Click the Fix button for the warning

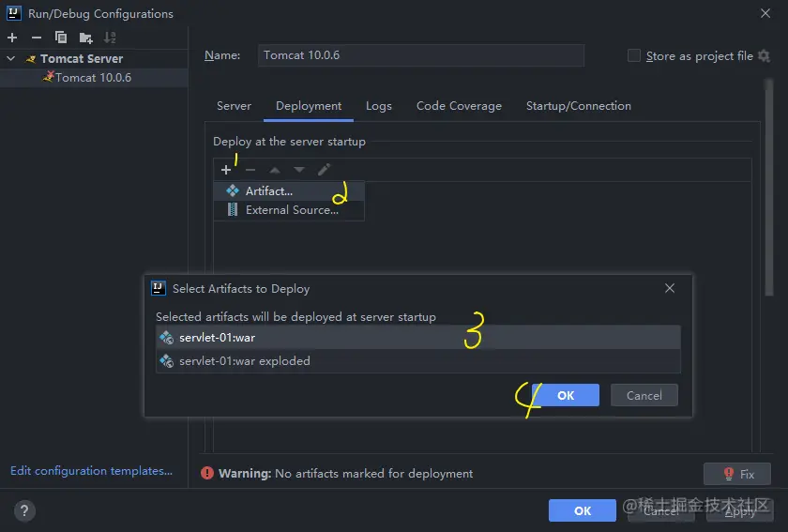click(737, 474)
